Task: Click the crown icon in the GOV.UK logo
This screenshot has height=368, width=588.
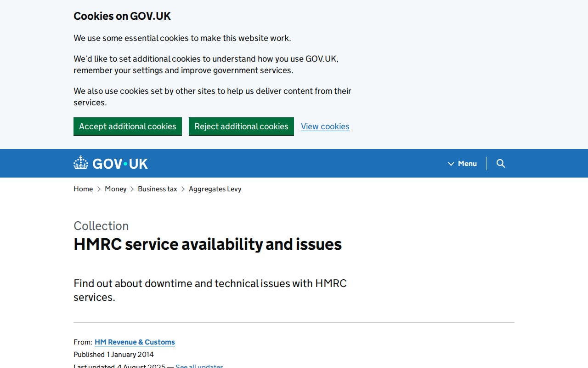Action: point(80,162)
